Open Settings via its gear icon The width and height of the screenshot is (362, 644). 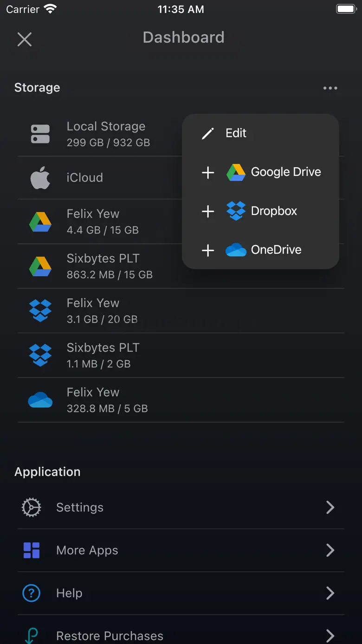(x=32, y=507)
